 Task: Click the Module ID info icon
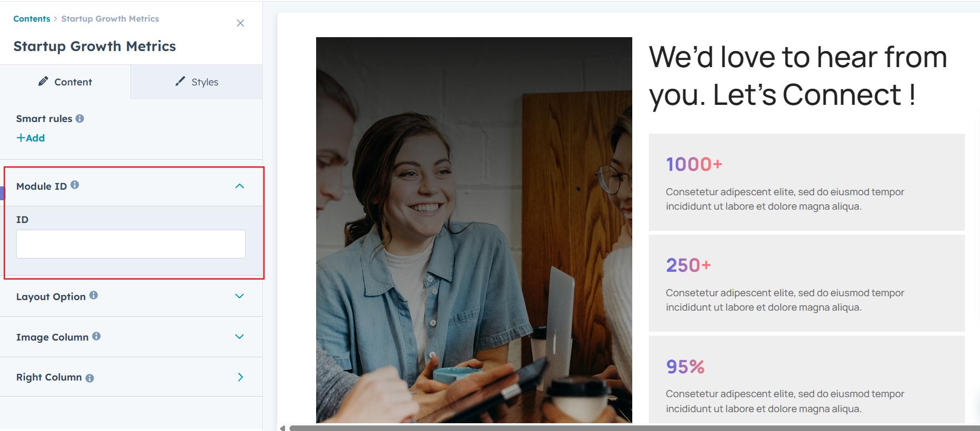click(75, 185)
